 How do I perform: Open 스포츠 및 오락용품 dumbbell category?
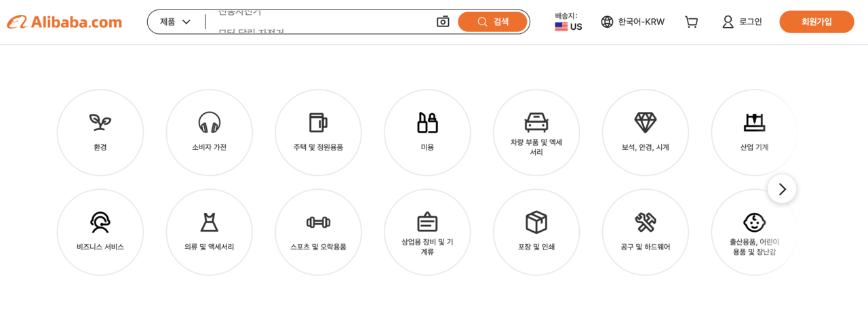pos(318,222)
